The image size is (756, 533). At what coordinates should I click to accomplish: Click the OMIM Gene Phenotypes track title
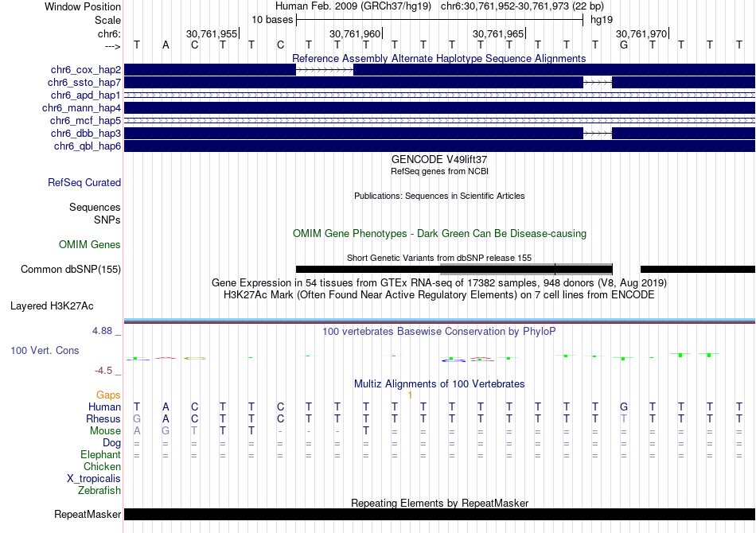coord(439,234)
